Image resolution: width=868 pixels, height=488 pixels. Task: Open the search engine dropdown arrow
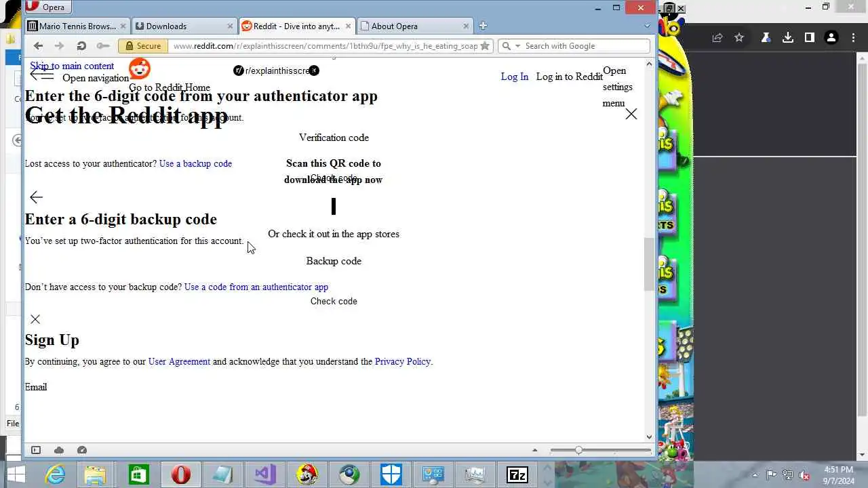[x=518, y=46]
